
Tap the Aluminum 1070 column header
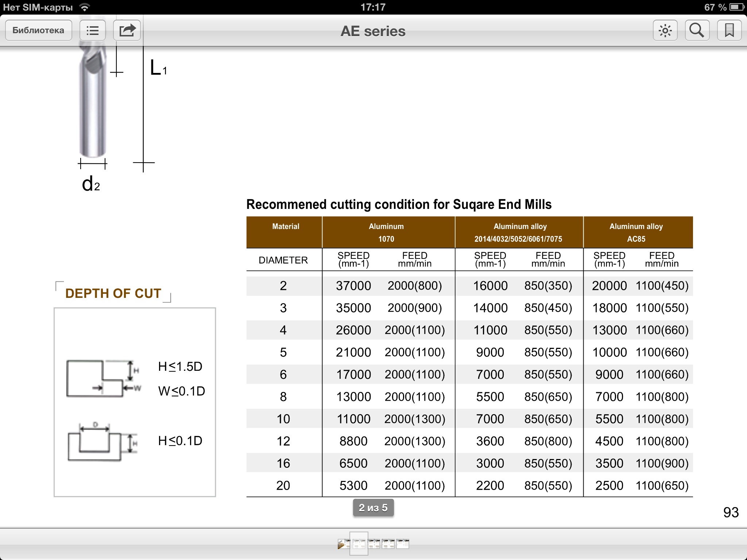pyautogui.click(x=386, y=232)
